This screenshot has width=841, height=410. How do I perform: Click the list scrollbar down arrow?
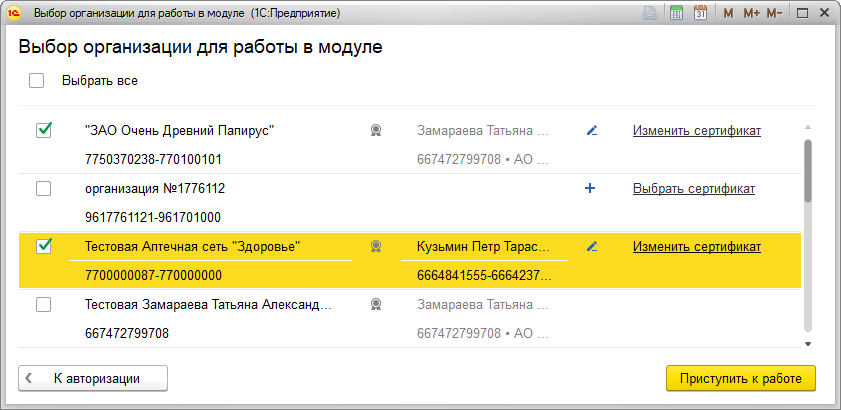click(x=808, y=344)
